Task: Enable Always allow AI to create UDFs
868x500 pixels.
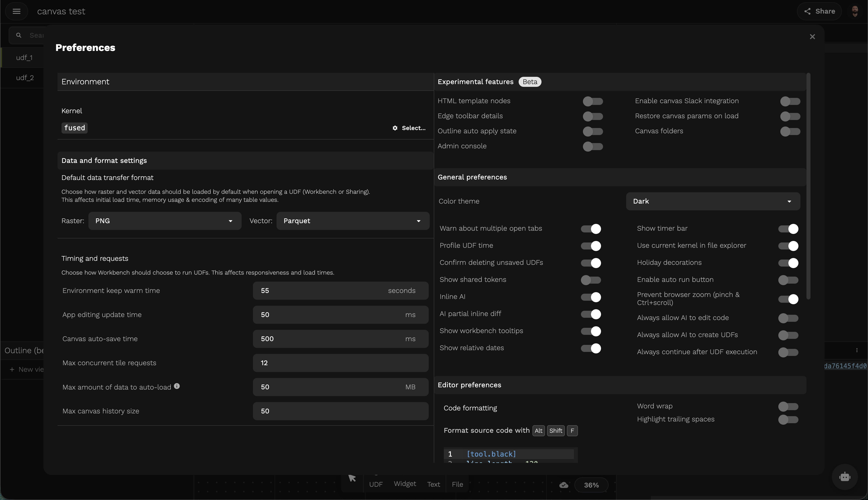Action: coord(788,335)
